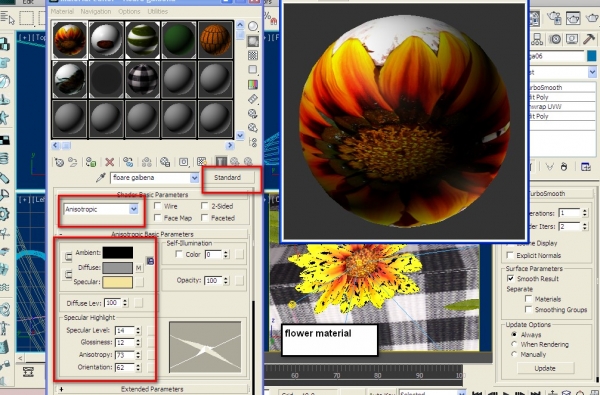600x395 pixels.
Task: Click Specular Level spinner arrows
Action: coord(138,330)
